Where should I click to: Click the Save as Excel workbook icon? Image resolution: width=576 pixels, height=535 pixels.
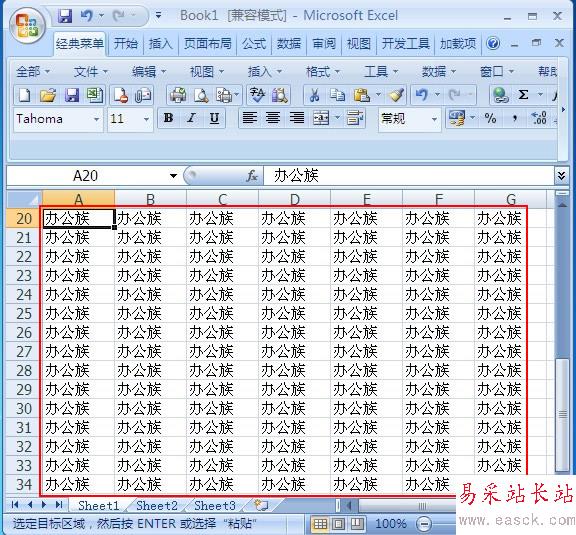pyautogui.click(x=94, y=96)
